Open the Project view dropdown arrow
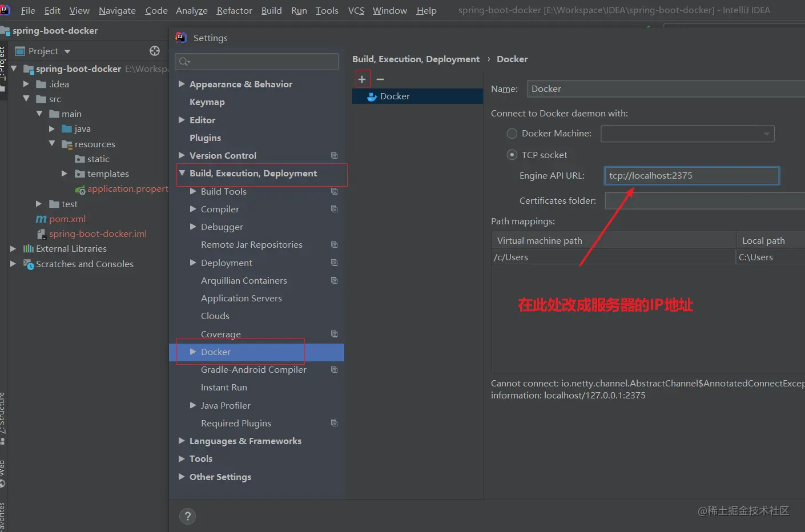 [x=67, y=51]
